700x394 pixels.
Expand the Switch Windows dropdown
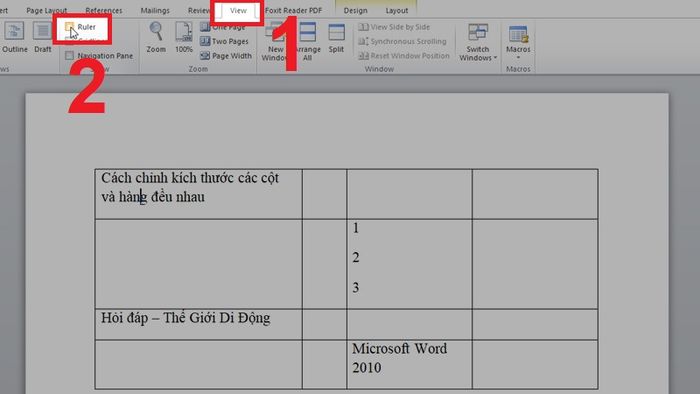478,42
